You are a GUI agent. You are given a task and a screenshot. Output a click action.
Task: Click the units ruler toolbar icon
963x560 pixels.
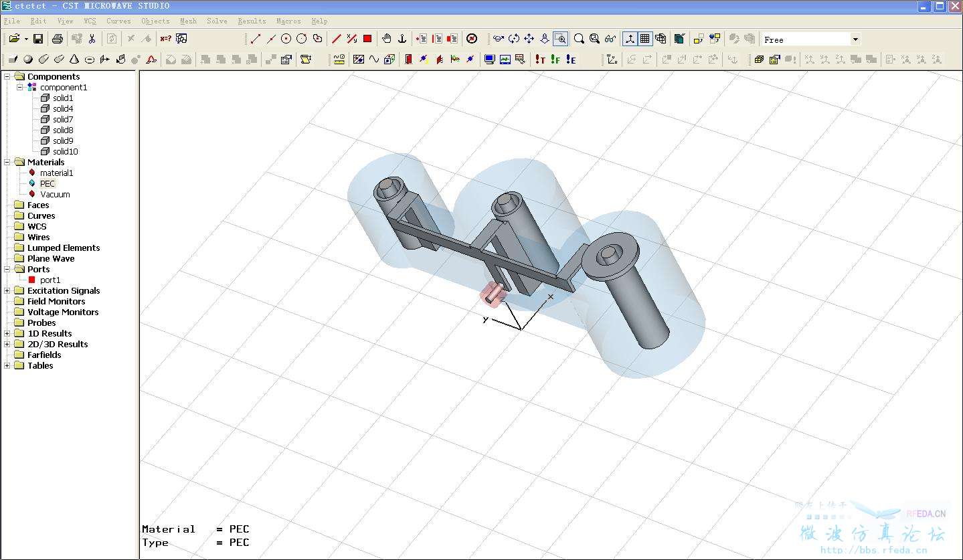pos(339,60)
